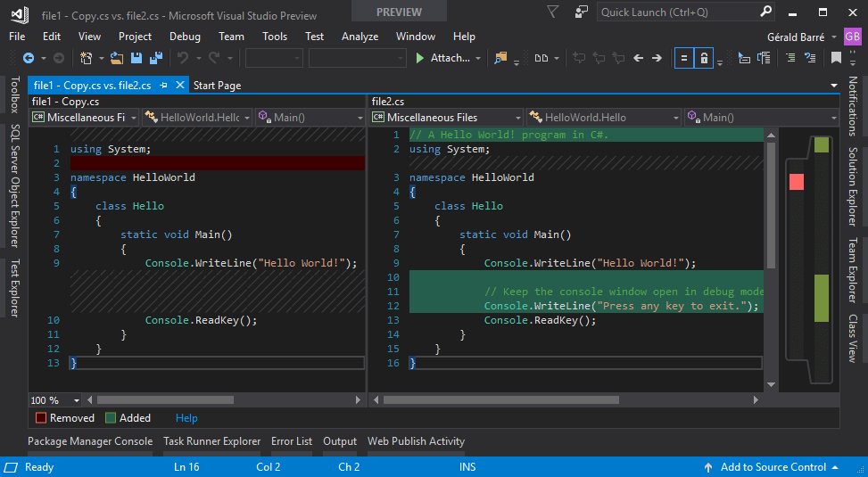Expand right pane Miscellaneous Files dropdown
The image size is (868, 477).
click(x=517, y=118)
